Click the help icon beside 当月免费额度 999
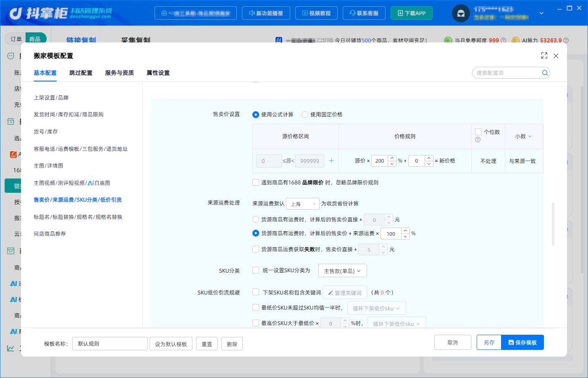This screenshot has height=378, width=588. point(503,40)
